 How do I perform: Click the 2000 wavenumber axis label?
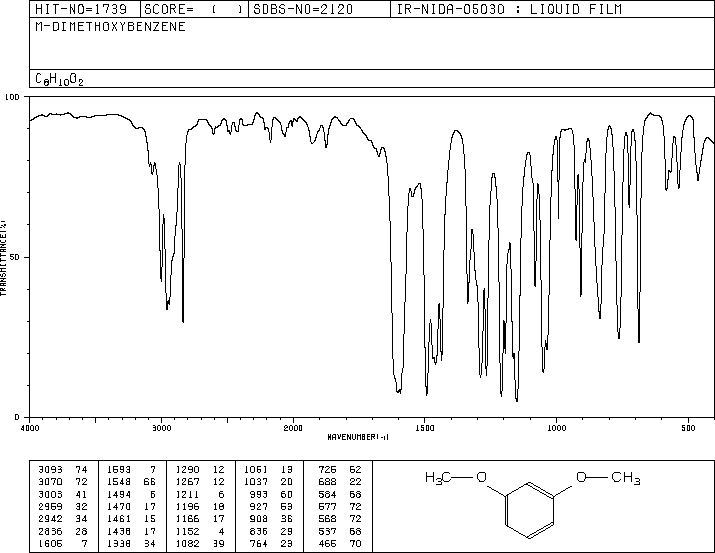tap(293, 428)
